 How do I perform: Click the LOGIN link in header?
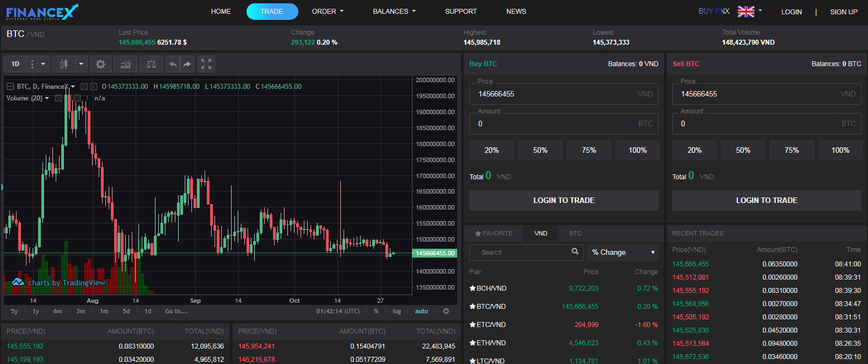click(x=791, y=12)
